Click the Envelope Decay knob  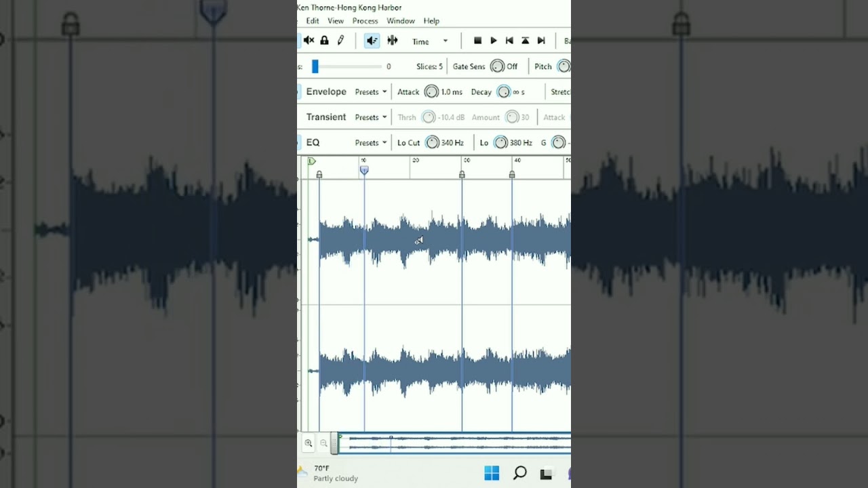tap(503, 92)
